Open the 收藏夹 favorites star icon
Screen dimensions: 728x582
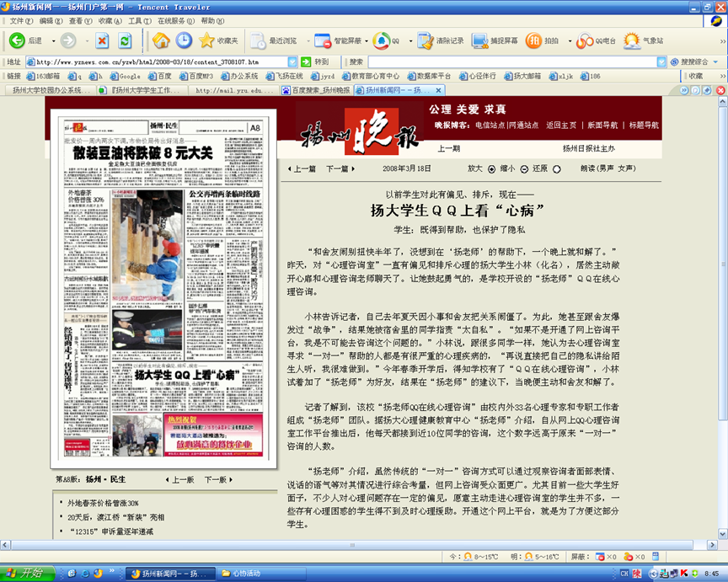coord(206,40)
